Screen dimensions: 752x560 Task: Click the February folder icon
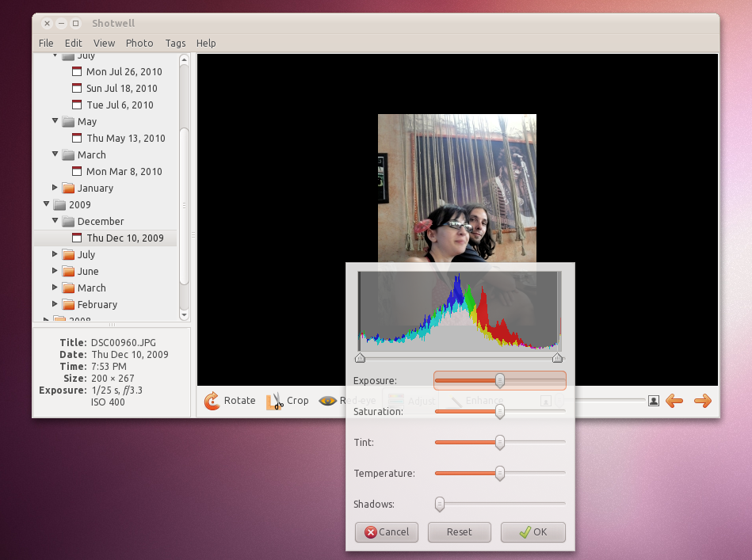click(x=68, y=304)
